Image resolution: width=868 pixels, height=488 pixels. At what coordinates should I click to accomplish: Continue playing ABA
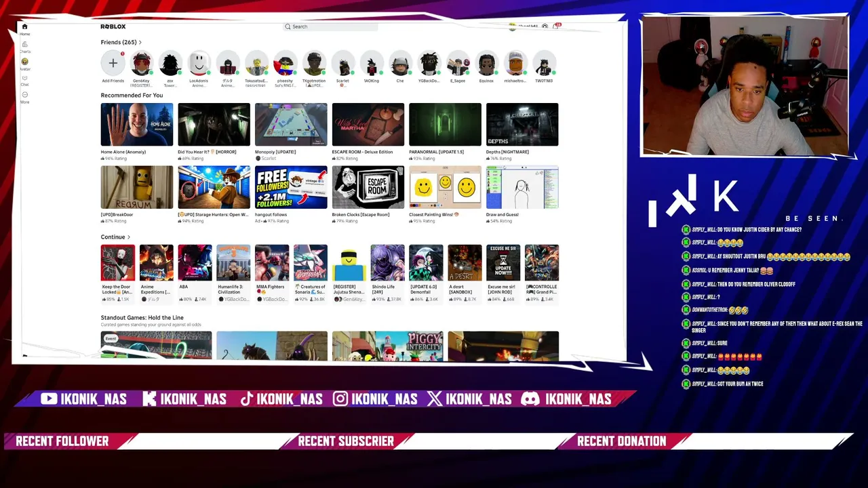tap(195, 263)
